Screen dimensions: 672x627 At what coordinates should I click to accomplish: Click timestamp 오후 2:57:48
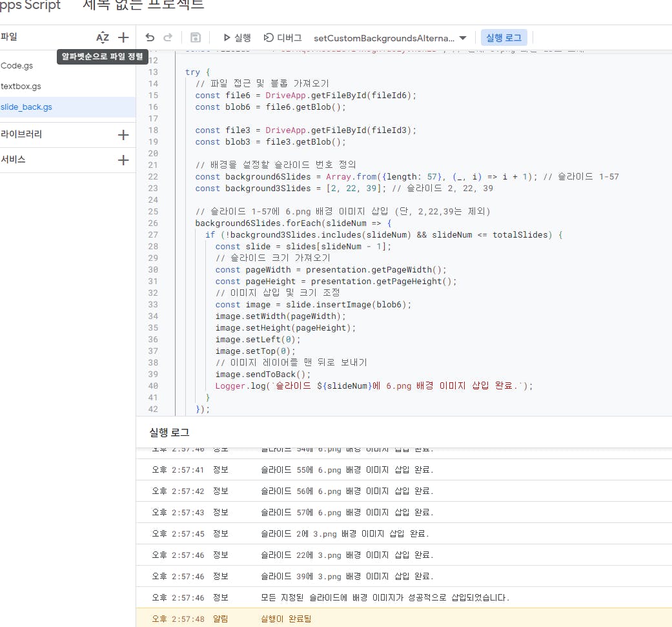178,619
